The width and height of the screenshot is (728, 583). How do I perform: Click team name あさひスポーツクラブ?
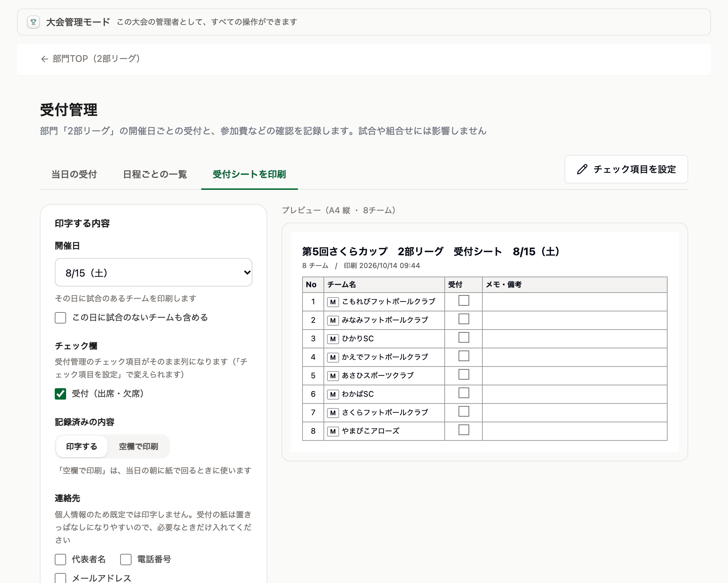coord(378,376)
